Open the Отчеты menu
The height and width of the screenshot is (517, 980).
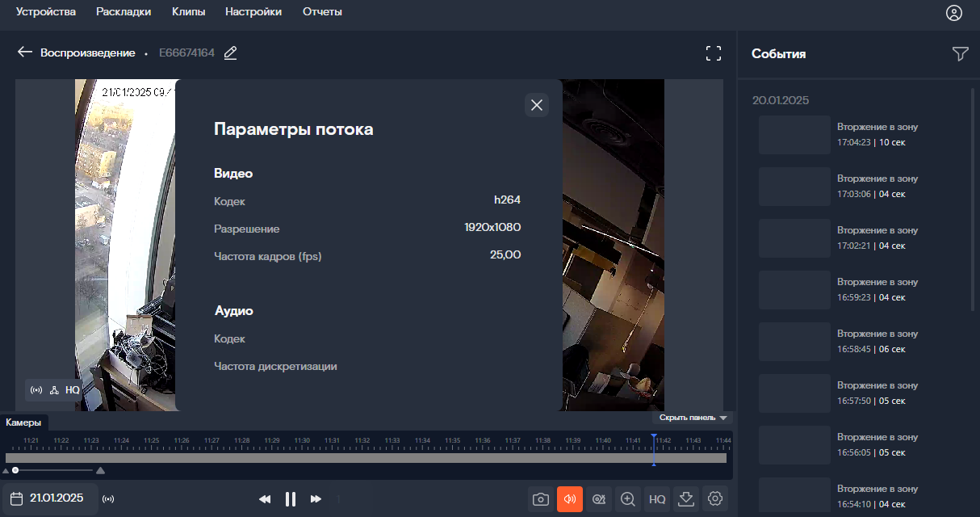pyautogui.click(x=322, y=12)
